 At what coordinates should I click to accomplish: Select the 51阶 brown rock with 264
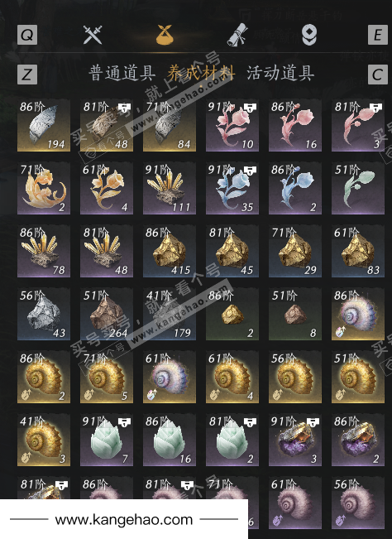(107, 314)
